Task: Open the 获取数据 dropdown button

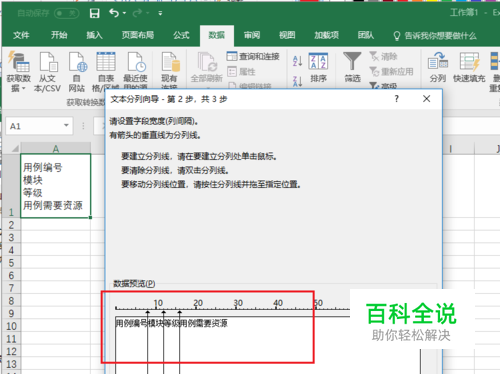Action: [x=18, y=71]
